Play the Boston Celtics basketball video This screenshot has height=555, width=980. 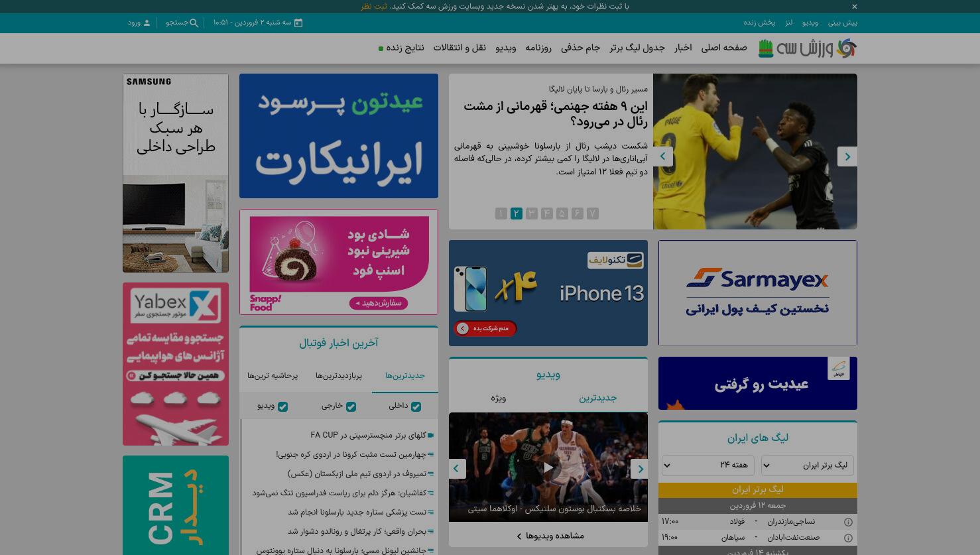[x=548, y=467]
